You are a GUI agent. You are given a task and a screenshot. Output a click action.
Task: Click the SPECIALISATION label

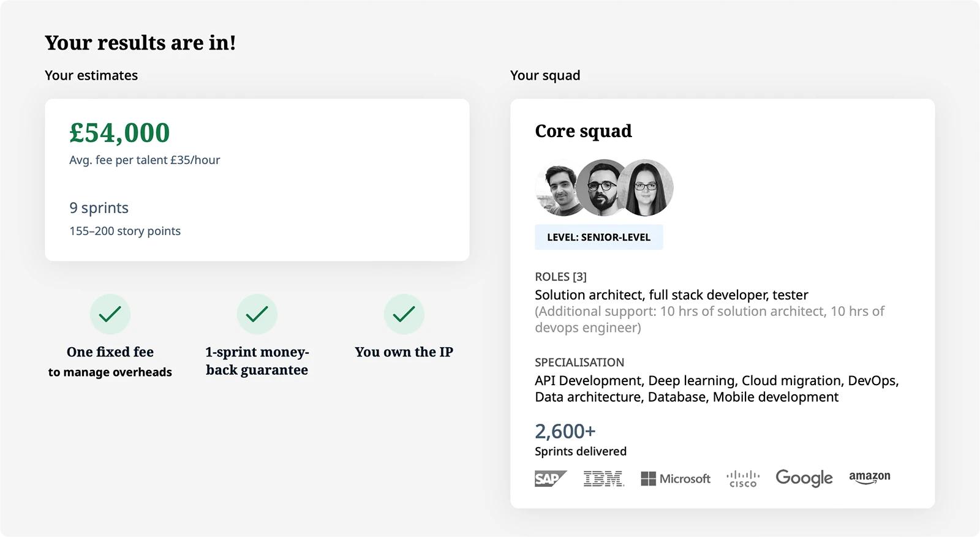pyautogui.click(x=579, y=362)
